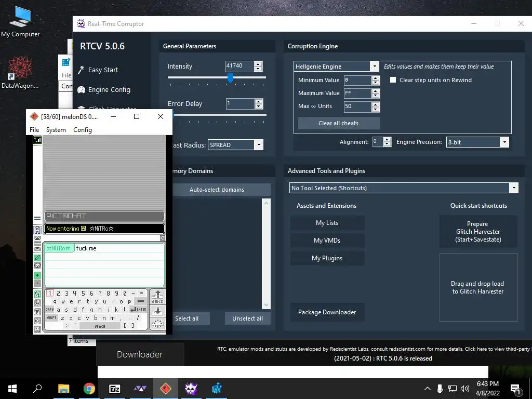Image resolution: width=532 pixels, height=399 pixels.
Task: Click the clear drawing area button
Action: (157, 324)
